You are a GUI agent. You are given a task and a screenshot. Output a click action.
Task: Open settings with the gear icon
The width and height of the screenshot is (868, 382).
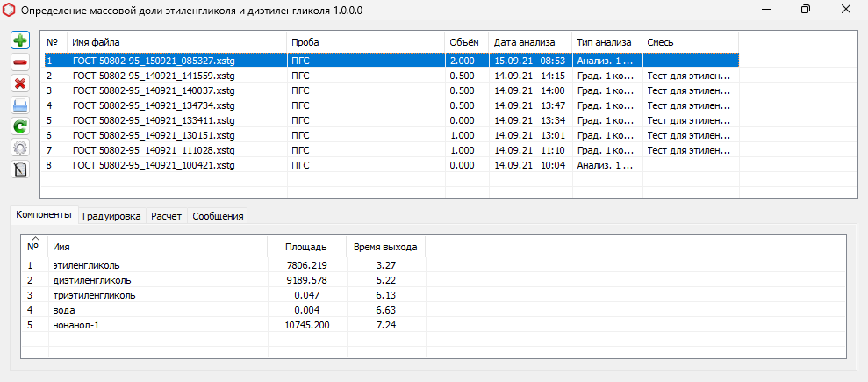pos(20,147)
